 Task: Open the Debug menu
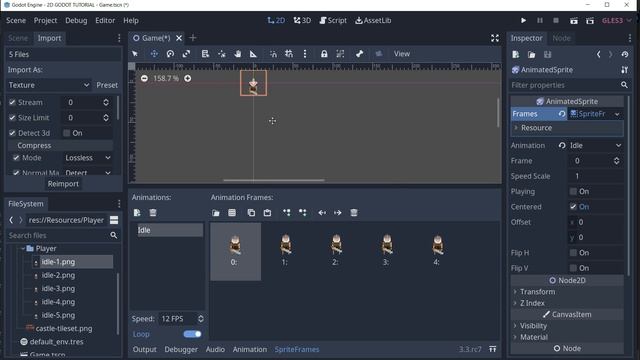(76, 20)
